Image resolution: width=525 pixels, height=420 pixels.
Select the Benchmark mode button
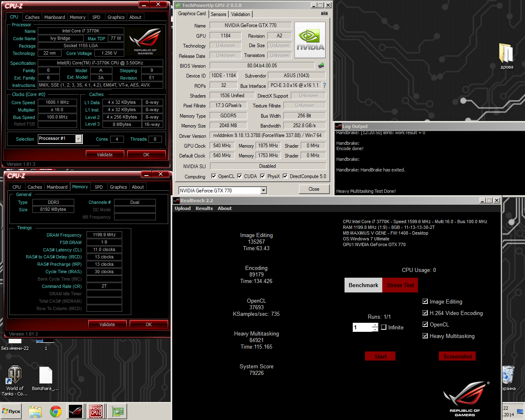(363, 285)
